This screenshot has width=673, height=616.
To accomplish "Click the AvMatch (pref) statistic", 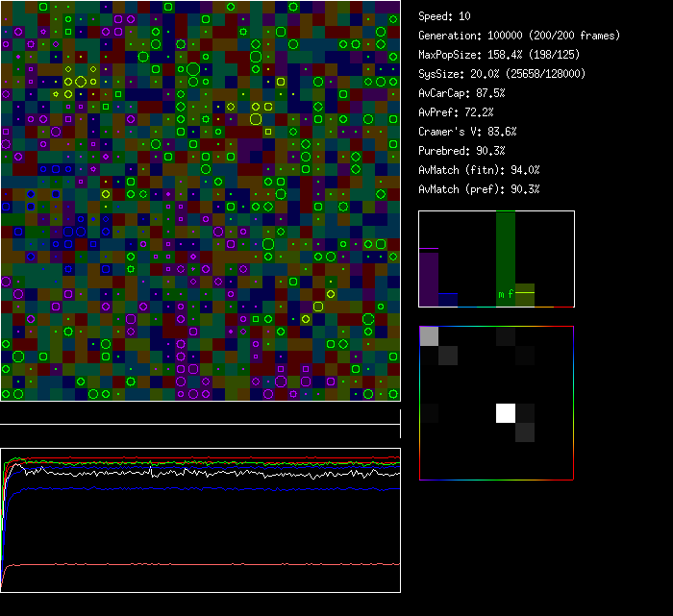I will (x=478, y=189).
